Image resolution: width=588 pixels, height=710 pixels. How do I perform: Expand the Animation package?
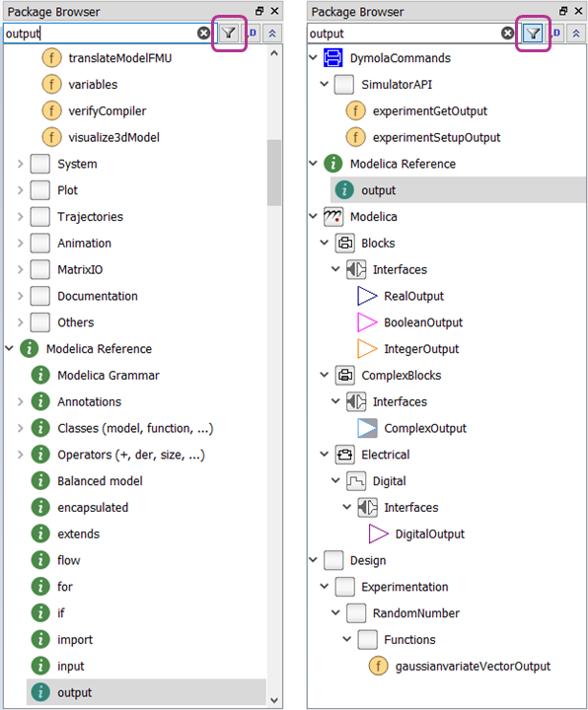[20, 244]
